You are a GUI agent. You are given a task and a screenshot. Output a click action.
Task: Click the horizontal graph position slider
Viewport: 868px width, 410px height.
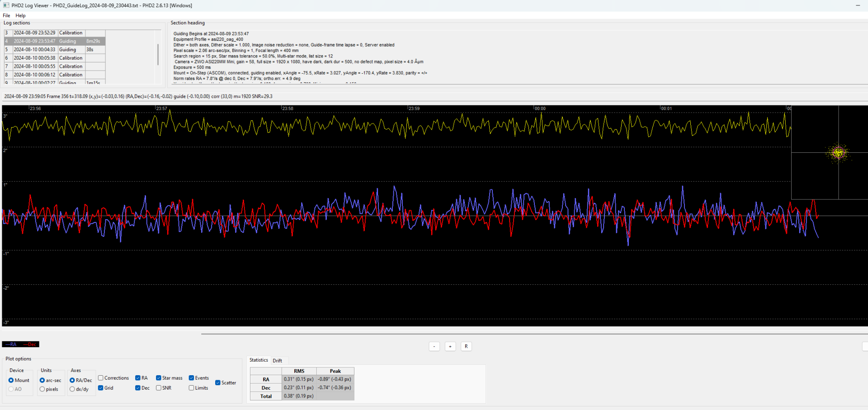tap(533, 334)
